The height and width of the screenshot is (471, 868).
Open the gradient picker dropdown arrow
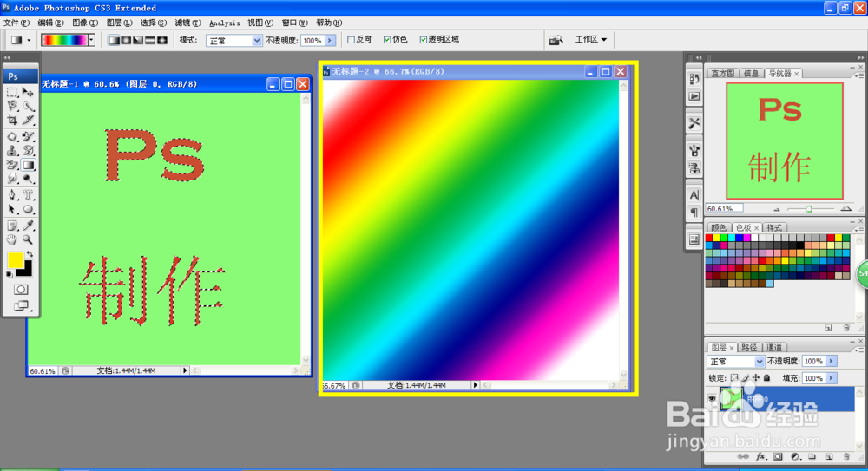(x=92, y=40)
